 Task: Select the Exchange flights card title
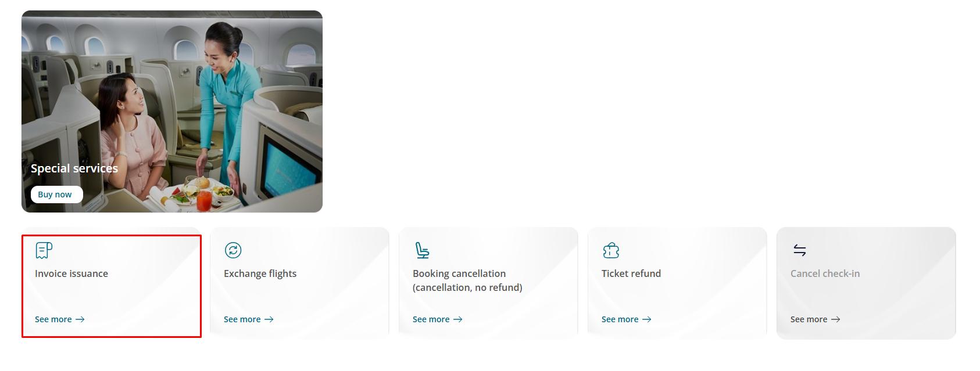point(260,273)
